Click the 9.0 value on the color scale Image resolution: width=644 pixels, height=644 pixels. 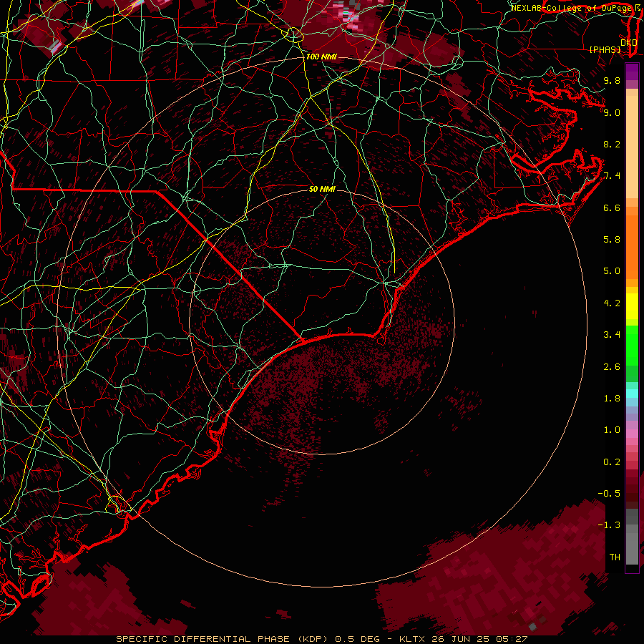pos(612,112)
